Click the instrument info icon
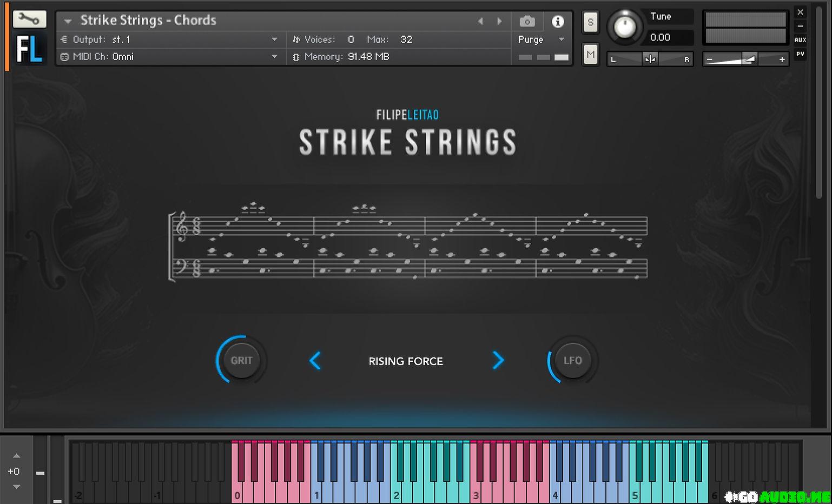Viewport: 832px width, 504px height. tap(558, 22)
